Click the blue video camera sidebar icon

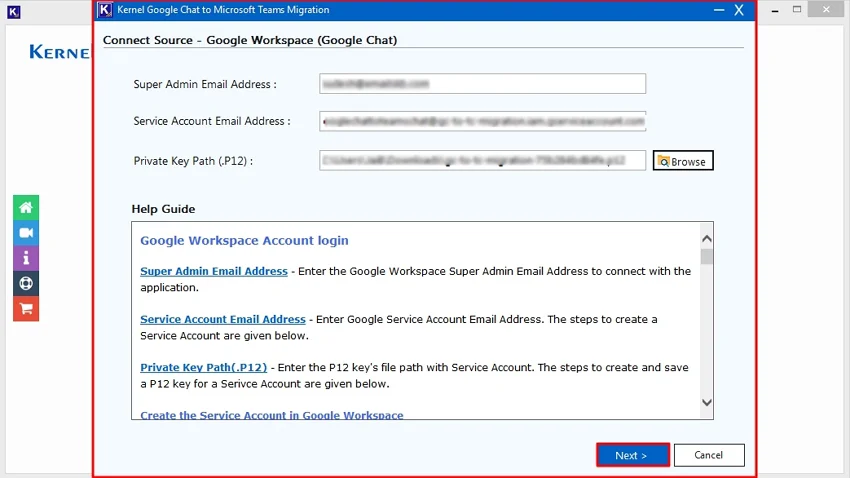(26, 233)
